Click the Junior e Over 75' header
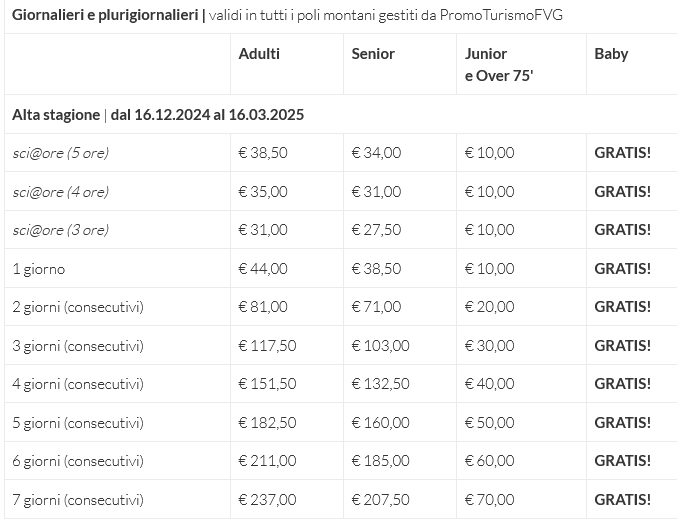Image resolution: width=677 pixels, height=519 pixels. click(x=499, y=65)
